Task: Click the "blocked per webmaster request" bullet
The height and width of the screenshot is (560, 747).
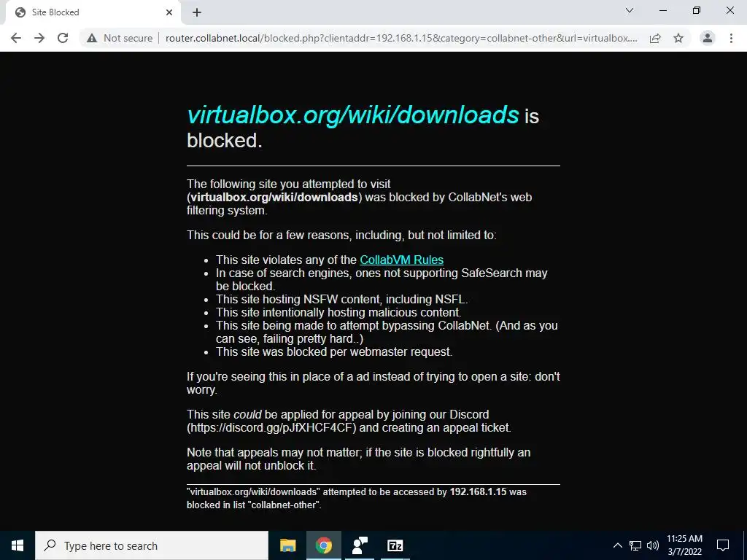Action: point(334,352)
